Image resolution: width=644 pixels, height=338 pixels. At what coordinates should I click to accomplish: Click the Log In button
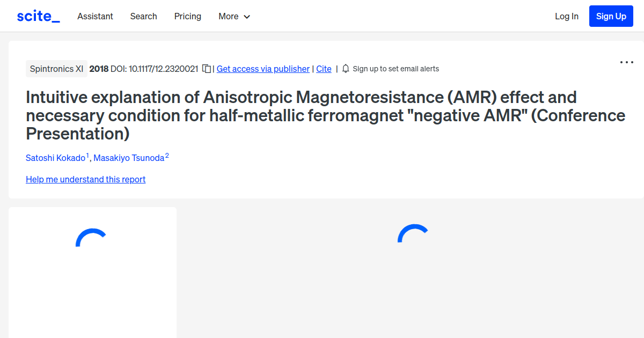pos(567,16)
